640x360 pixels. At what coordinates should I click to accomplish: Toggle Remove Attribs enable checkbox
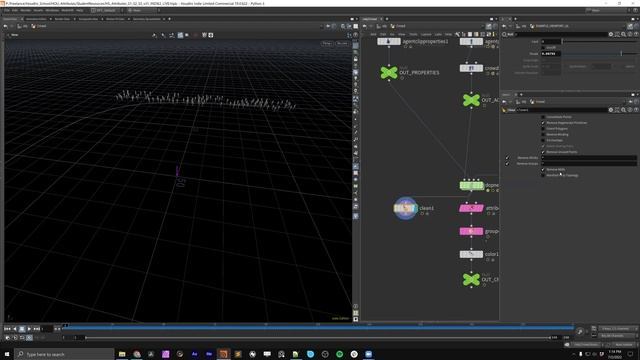coord(507,158)
